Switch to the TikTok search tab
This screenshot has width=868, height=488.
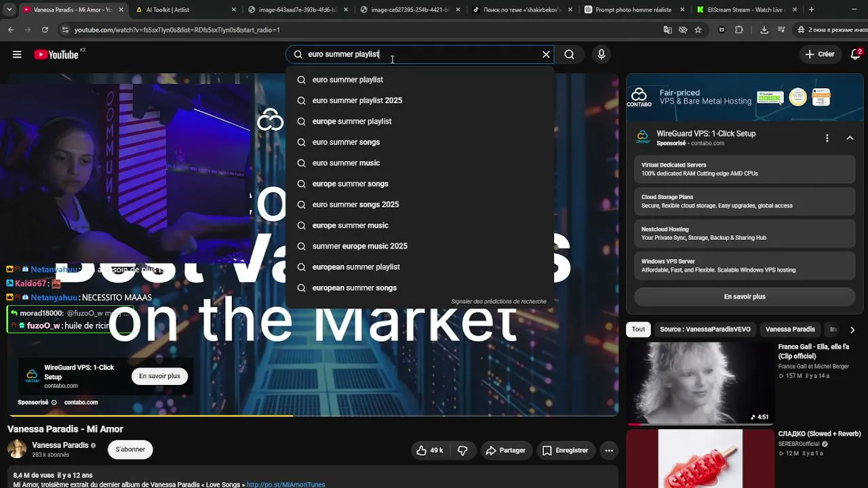tap(521, 9)
